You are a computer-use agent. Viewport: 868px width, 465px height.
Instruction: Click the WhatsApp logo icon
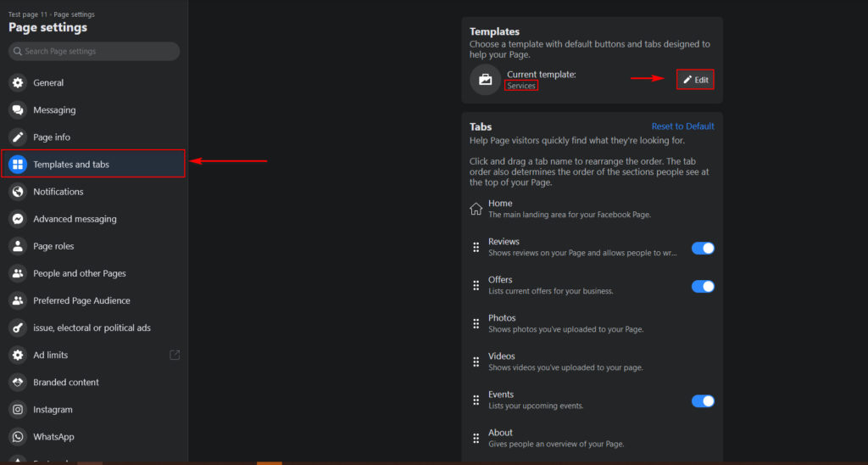(x=18, y=436)
